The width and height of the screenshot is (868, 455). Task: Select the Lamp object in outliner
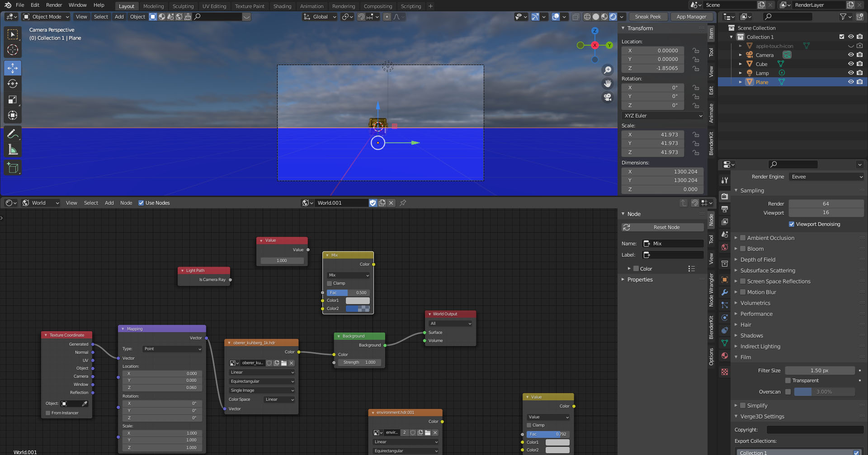coord(762,73)
